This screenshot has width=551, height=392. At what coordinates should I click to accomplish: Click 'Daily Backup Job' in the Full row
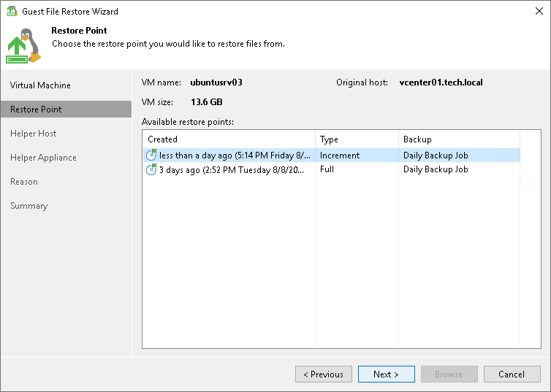[436, 169]
